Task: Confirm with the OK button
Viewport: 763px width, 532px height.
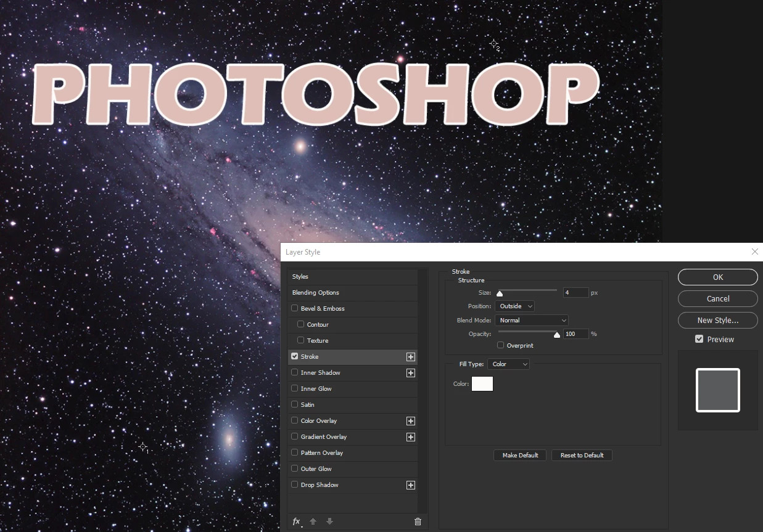Action: 718,277
